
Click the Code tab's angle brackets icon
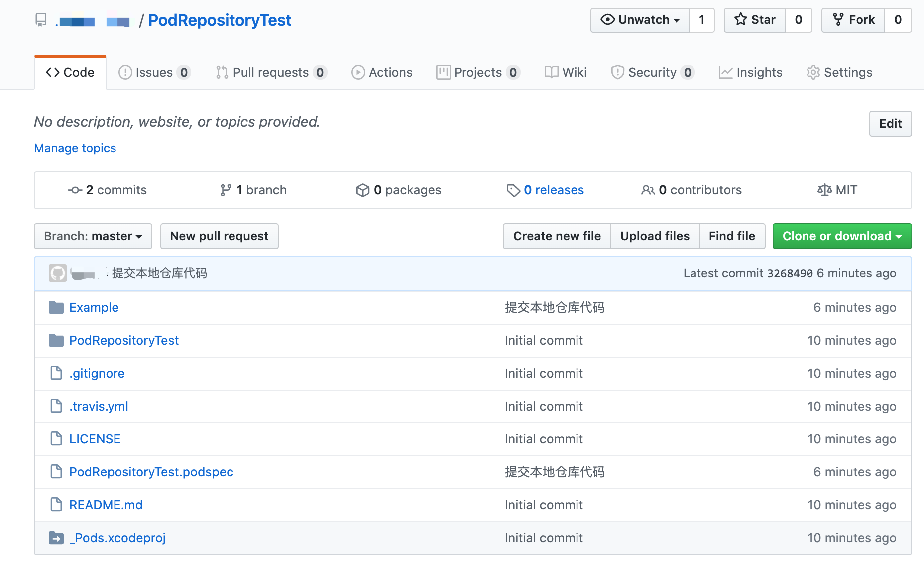53,72
